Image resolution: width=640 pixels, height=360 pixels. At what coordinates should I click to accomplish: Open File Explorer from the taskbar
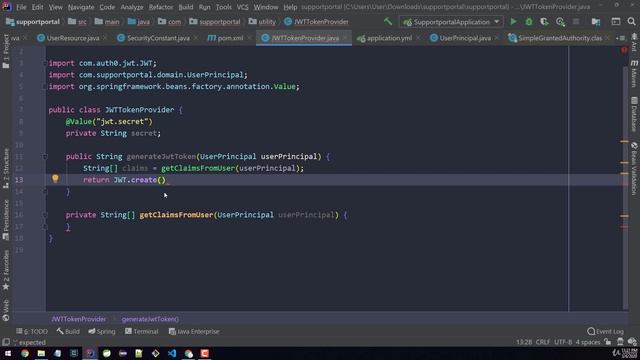tap(41, 353)
